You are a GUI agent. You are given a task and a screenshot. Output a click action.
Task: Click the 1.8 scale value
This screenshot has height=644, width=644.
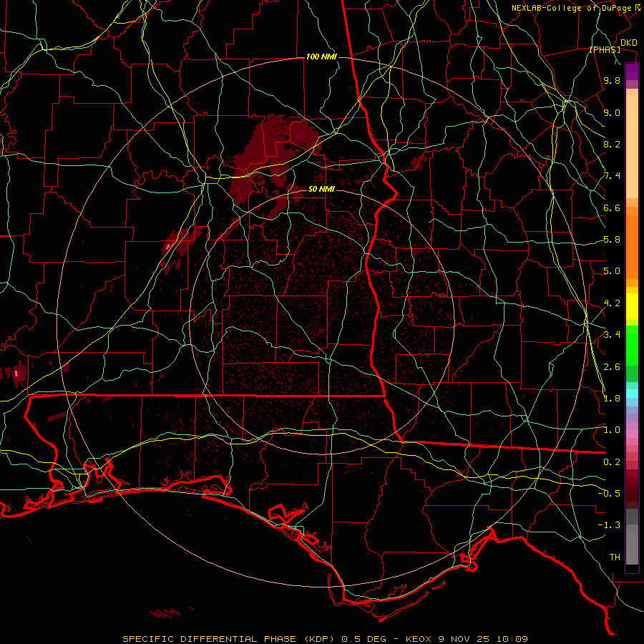tap(612, 399)
